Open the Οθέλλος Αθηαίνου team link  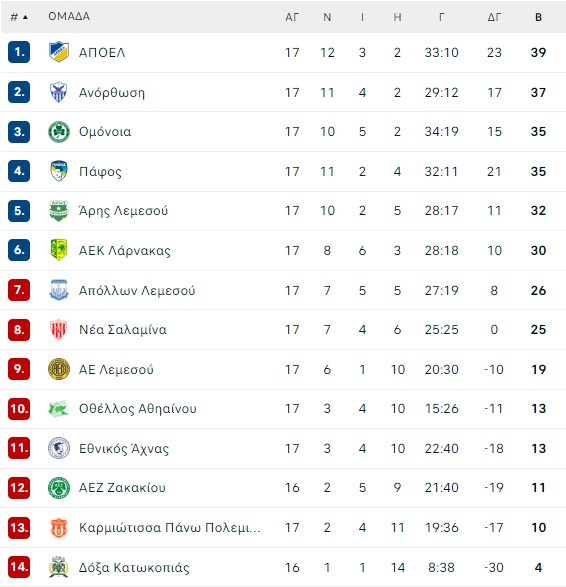click(x=138, y=409)
